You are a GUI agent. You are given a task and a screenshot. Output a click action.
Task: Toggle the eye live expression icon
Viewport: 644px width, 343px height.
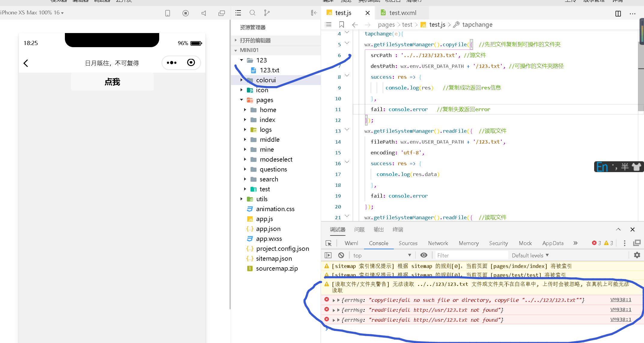coord(424,255)
